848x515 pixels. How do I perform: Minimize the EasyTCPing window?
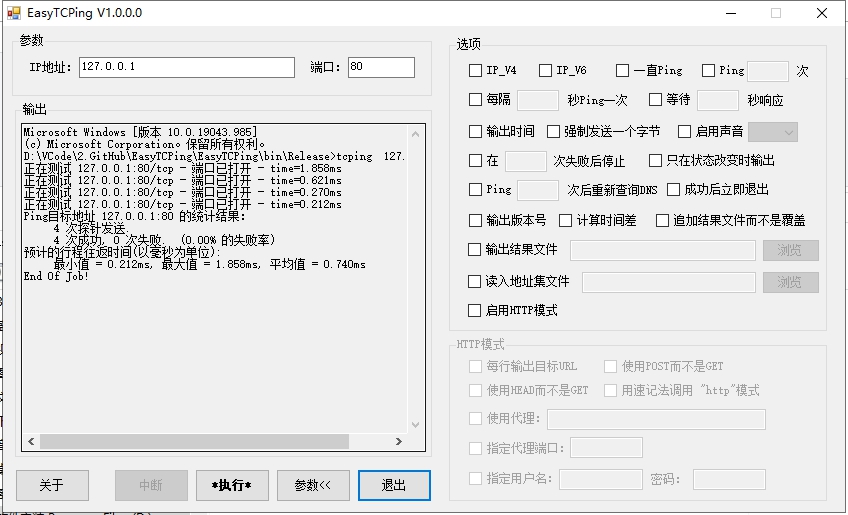tap(730, 13)
